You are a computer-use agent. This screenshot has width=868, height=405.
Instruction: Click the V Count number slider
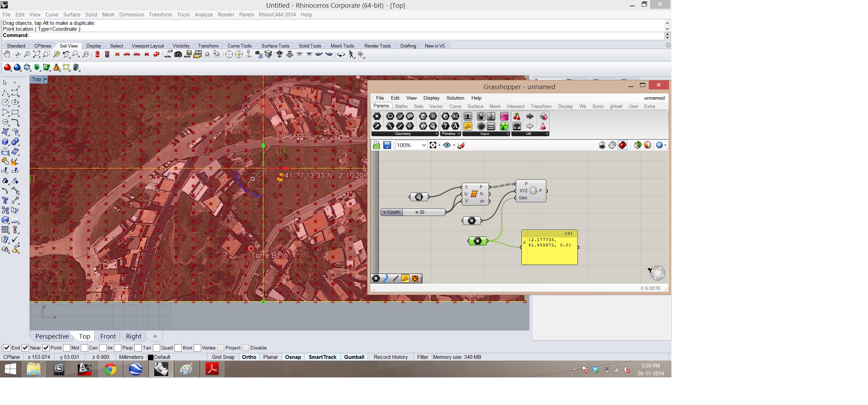point(424,212)
